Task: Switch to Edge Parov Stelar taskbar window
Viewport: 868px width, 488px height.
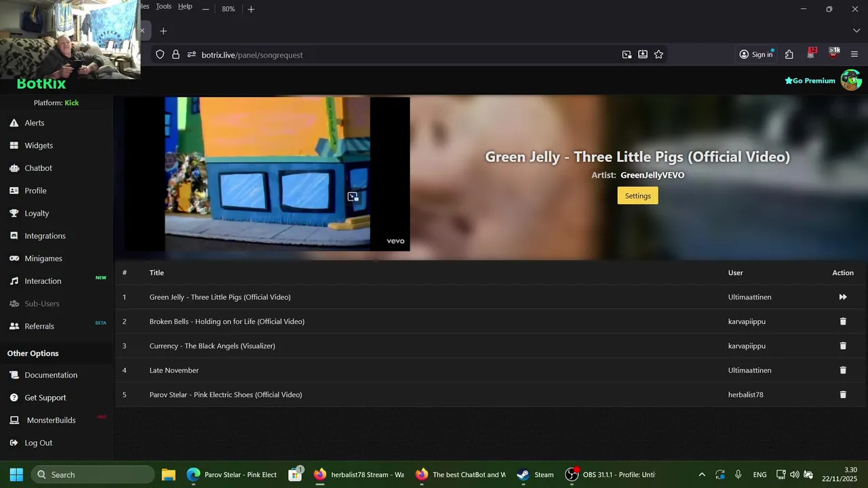Action: (x=232, y=474)
